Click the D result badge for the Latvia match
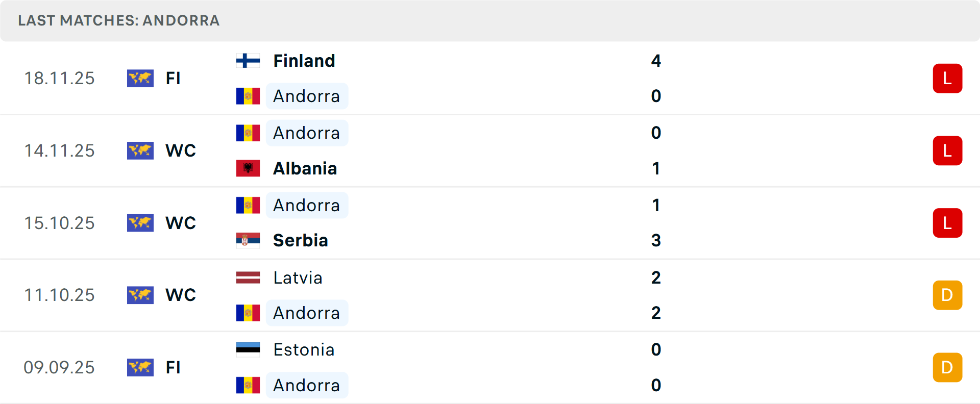 948,295
